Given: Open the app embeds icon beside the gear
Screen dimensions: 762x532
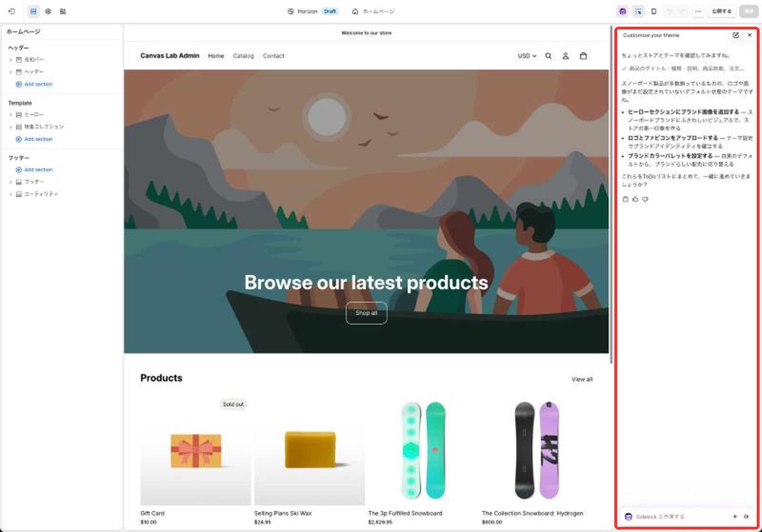Looking at the screenshot, I should tap(63, 11).
